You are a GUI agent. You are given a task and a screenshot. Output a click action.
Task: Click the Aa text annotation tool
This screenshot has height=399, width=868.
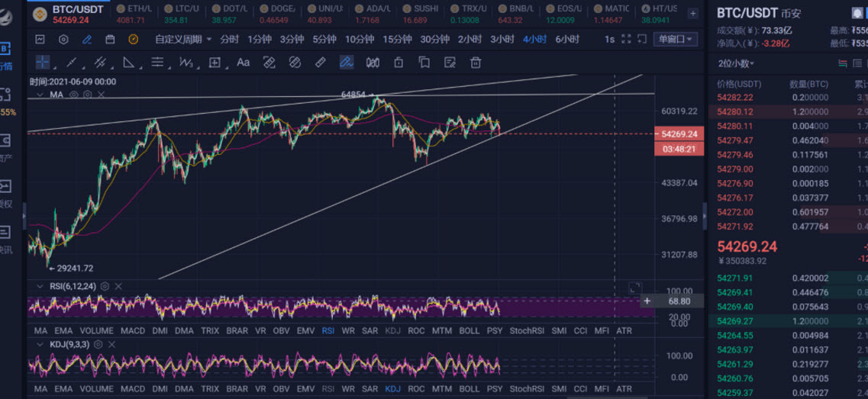pos(243,63)
